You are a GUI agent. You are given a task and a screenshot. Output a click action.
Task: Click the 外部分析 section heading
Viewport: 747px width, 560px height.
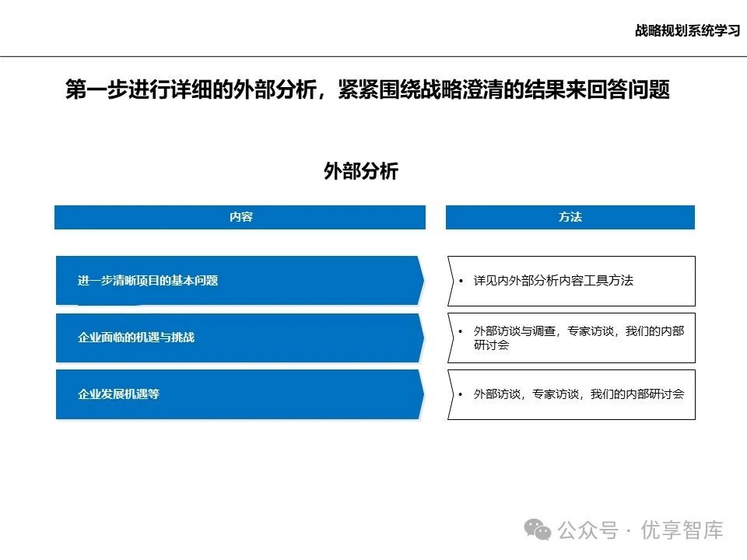click(360, 170)
